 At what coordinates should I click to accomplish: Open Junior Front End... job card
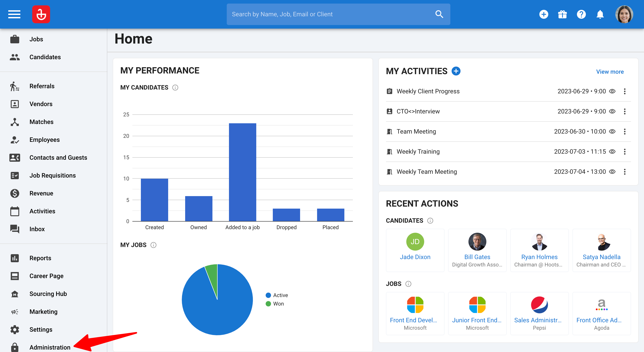point(477,314)
